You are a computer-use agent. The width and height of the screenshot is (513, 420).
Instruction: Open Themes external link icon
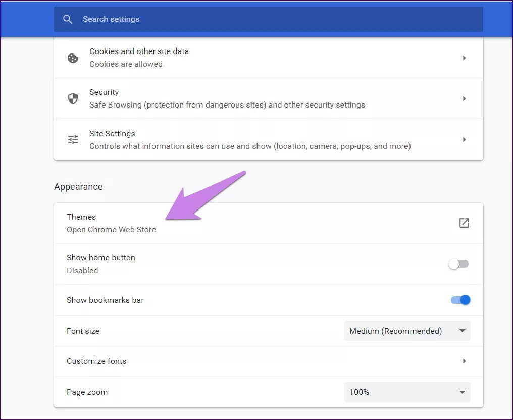(x=464, y=223)
